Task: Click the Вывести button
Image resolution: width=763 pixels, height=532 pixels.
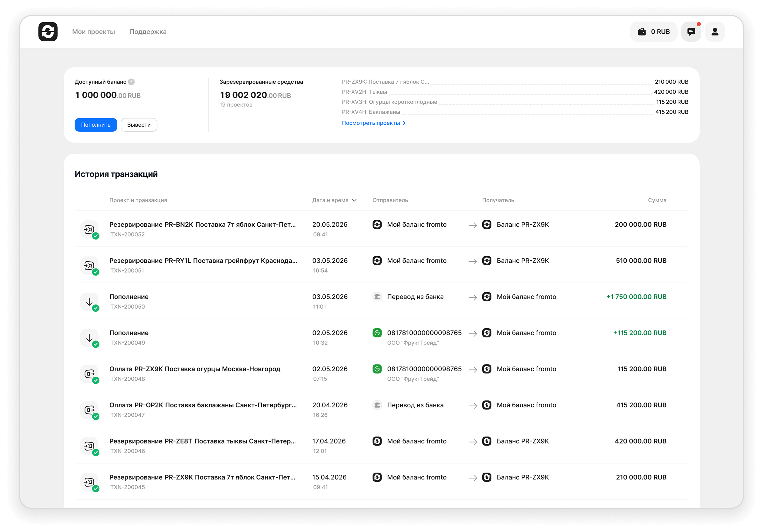Action: pyautogui.click(x=139, y=125)
